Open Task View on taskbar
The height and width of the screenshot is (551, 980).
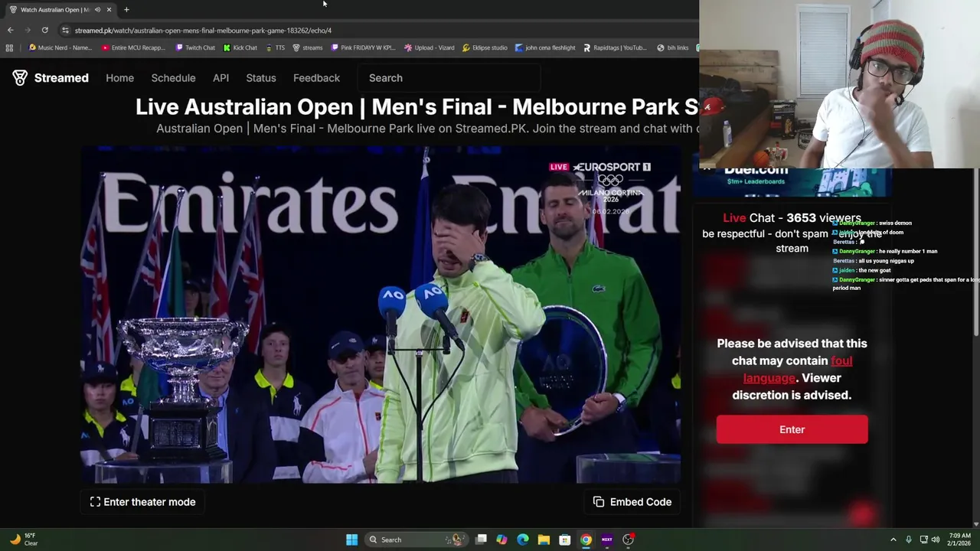481,540
